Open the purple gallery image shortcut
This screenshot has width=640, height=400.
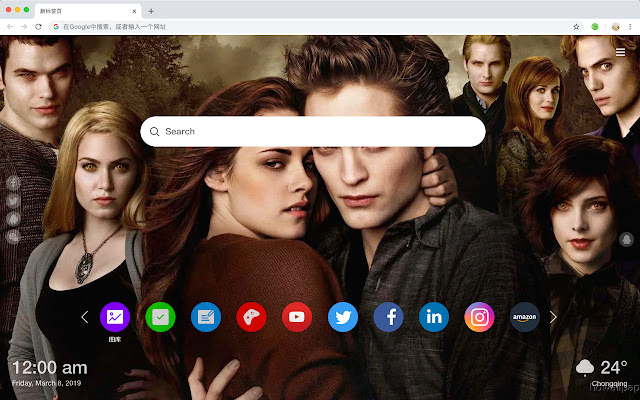115,317
